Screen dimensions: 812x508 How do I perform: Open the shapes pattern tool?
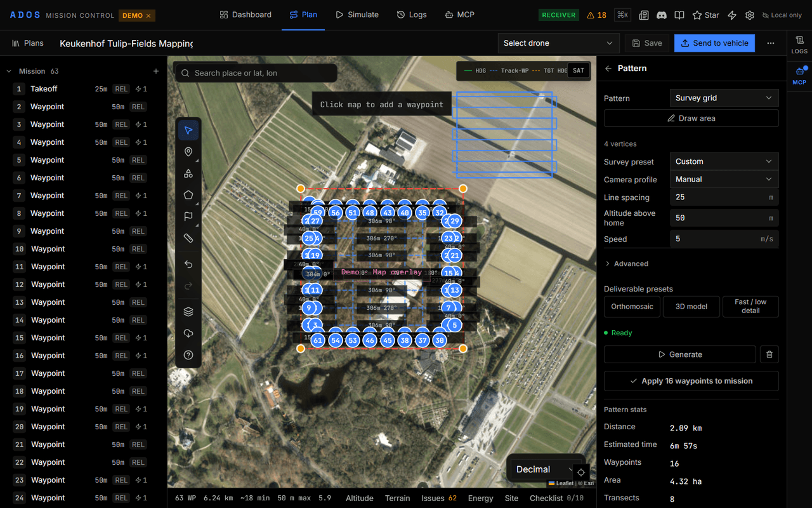(188, 173)
